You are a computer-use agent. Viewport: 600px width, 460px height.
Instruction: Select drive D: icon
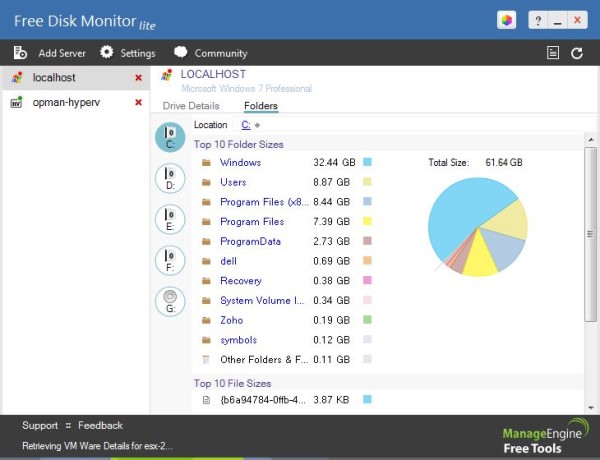point(170,178)
